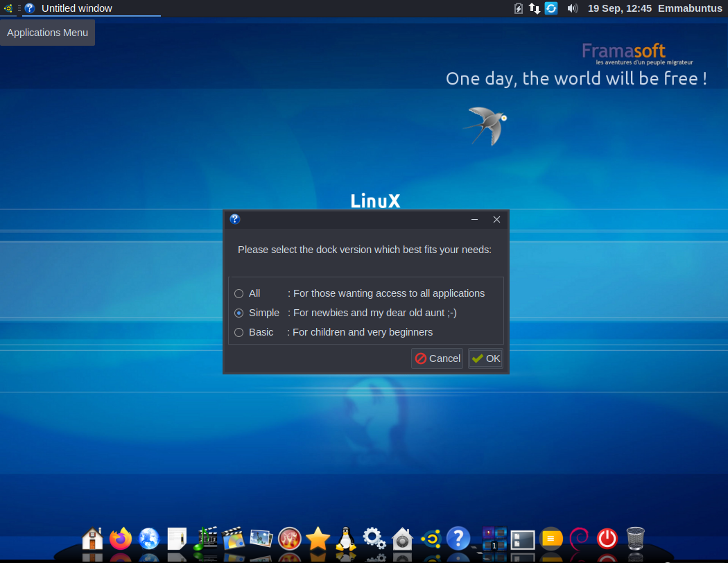The width and height of the screenshot is (728, 563).
Task: Open the house with safe dial icon
Action: pos(403,539)
